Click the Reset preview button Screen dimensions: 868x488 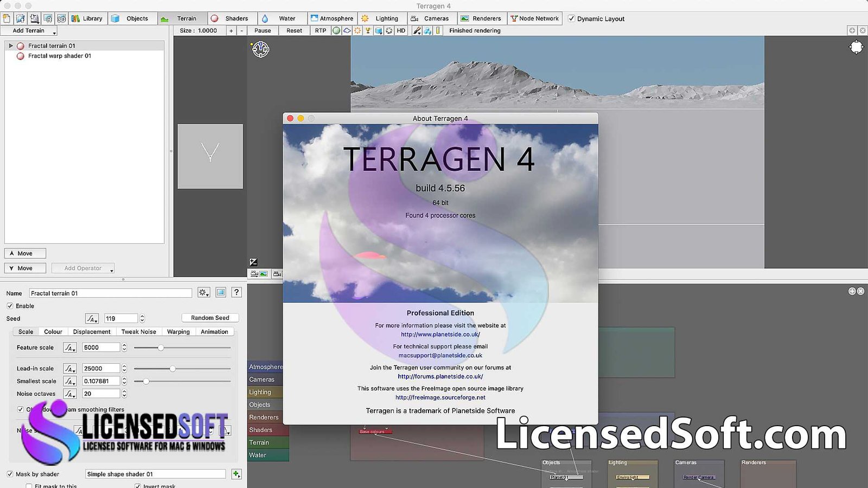tap(295, 31)
